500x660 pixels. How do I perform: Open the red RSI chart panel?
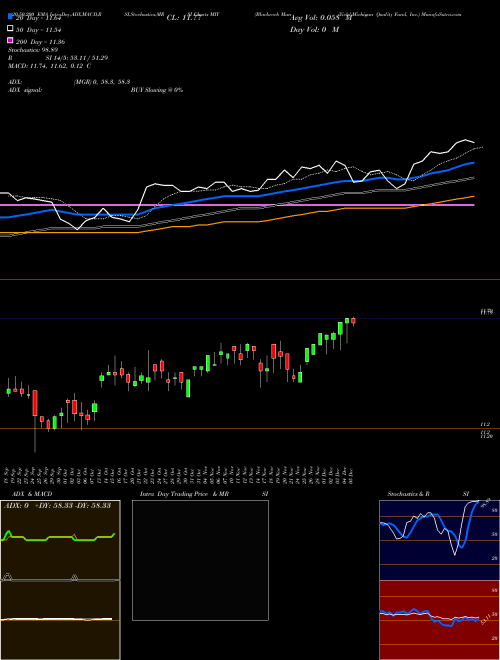[439, 620]
